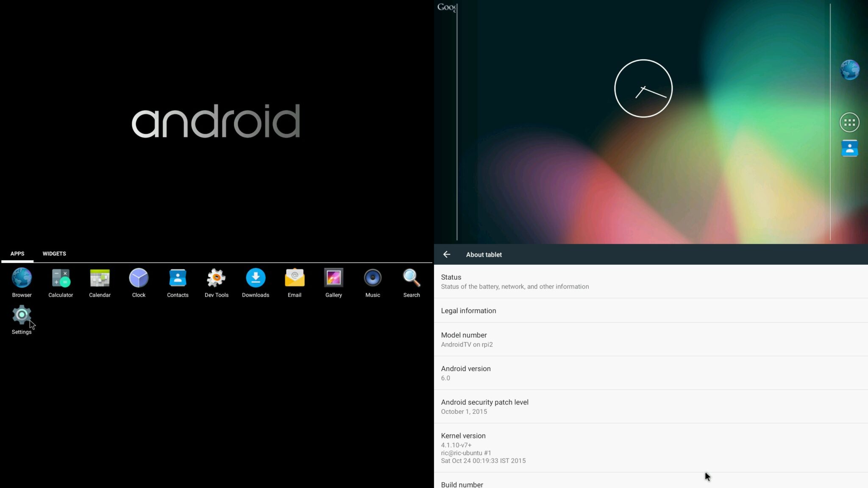Select the APPS tab
Image resolution: width=868 pixels, height=488 pixels.
(17, 254)
